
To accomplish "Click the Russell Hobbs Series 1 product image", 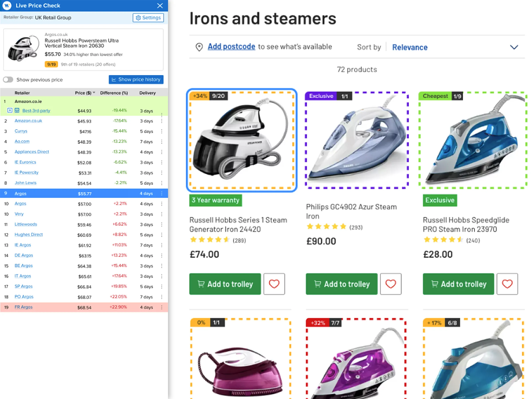I will click(241, 140).
